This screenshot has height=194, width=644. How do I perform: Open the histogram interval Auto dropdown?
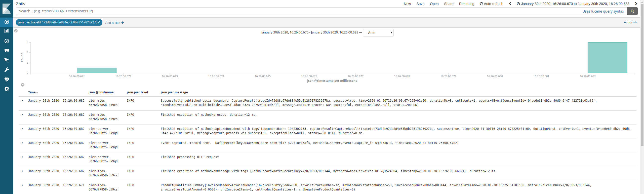[378, 33]
